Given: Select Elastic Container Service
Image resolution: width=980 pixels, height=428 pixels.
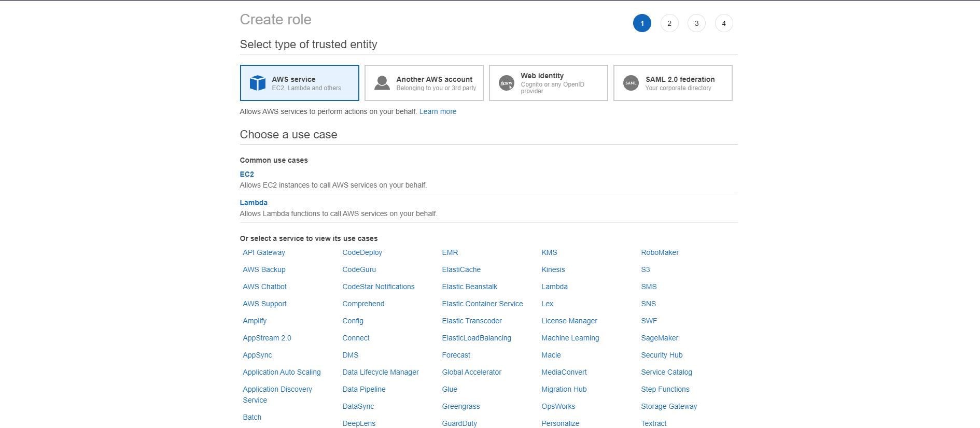Looking at the screenshot, I should [483, 304].
